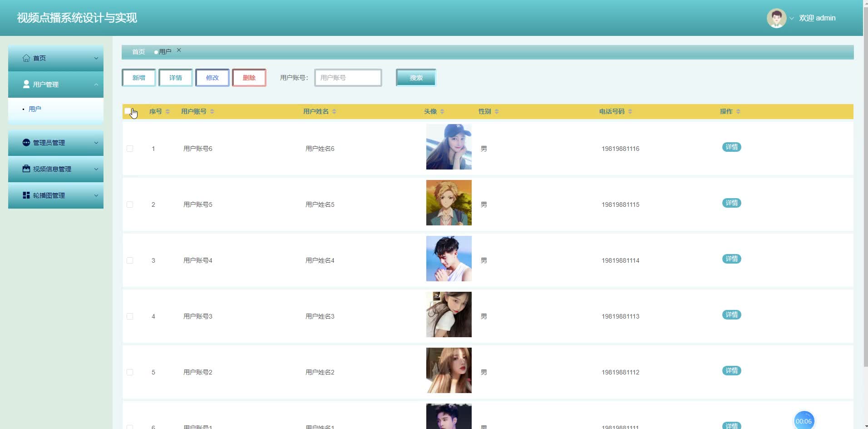Check the row for 用户账号6
This screenshot has height=429, width=868.
130,149
